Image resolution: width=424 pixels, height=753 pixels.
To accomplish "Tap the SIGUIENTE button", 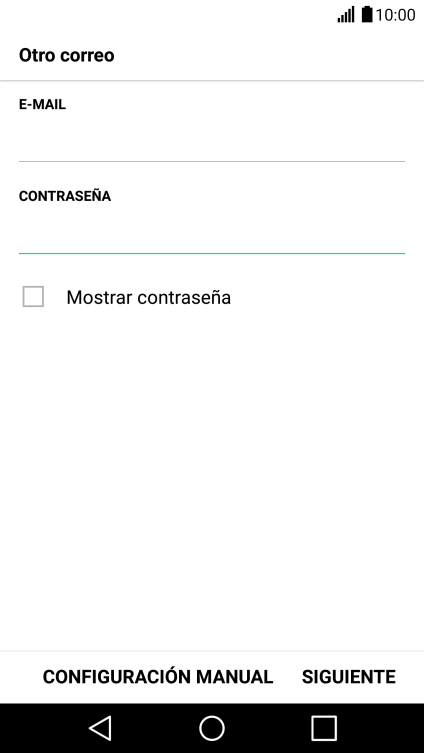I will [x=349, y=677].
